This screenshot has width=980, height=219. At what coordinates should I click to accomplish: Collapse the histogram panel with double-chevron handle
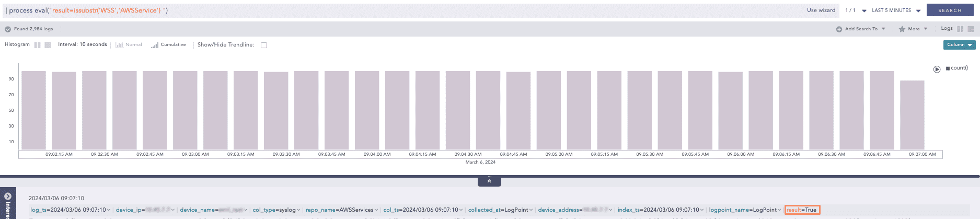pos(489,181)
